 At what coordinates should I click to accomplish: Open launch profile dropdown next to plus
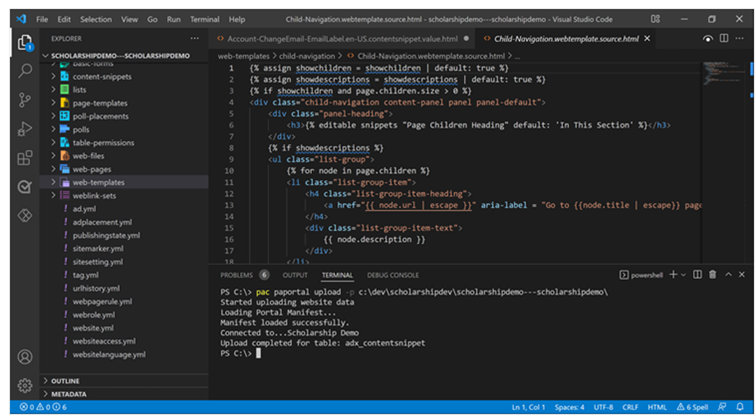(x=683, y=275)
